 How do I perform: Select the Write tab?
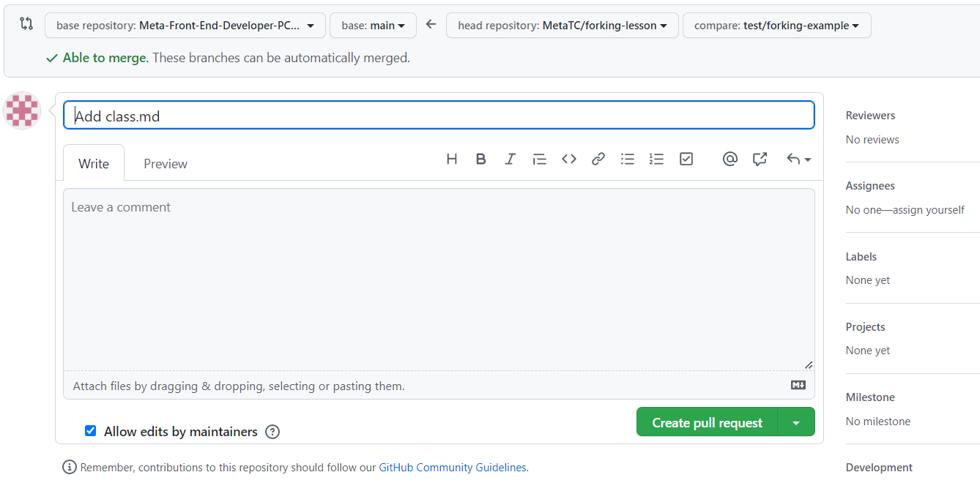pos(94,164)
